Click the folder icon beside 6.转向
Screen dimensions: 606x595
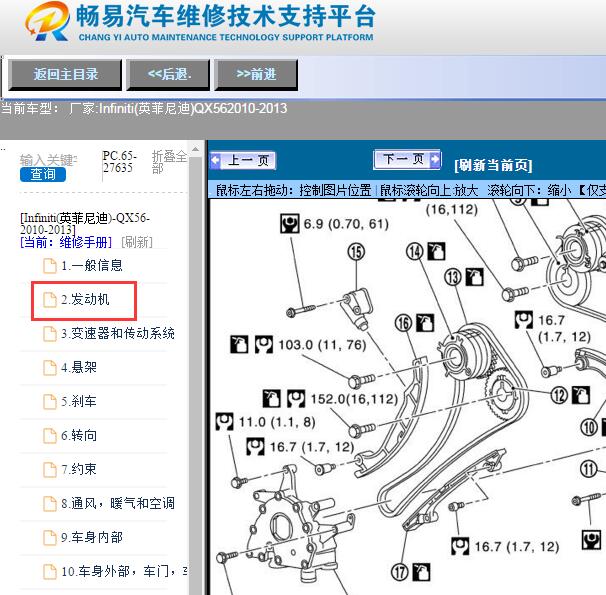pos(50,436)
